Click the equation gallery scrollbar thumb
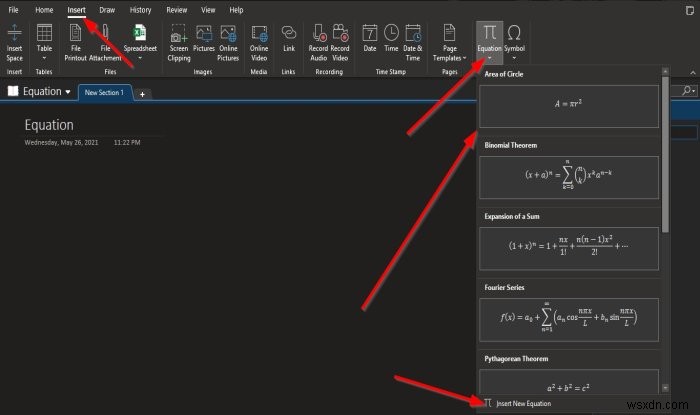 665,154
